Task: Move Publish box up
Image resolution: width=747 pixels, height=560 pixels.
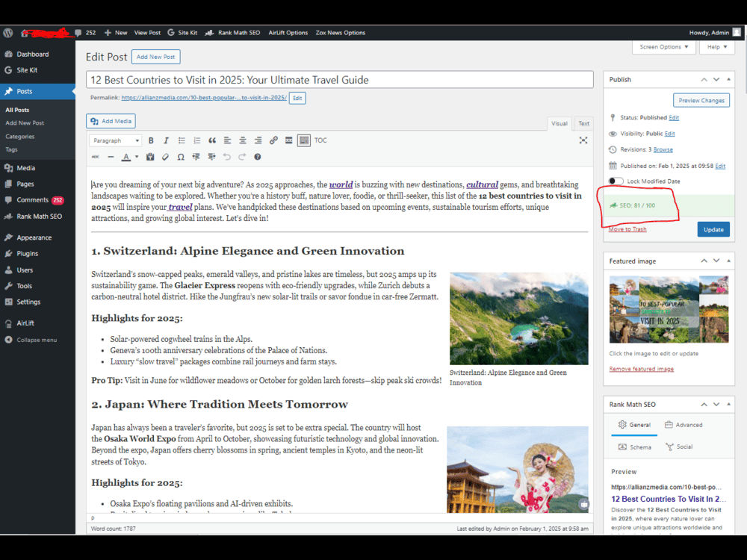Action: (704, 80)
